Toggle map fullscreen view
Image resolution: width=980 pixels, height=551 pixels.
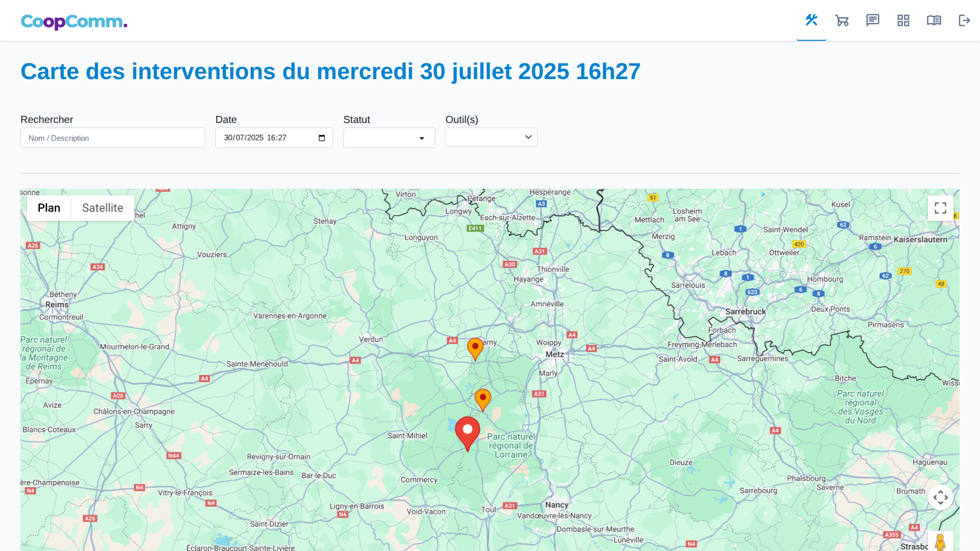(941, 208)
